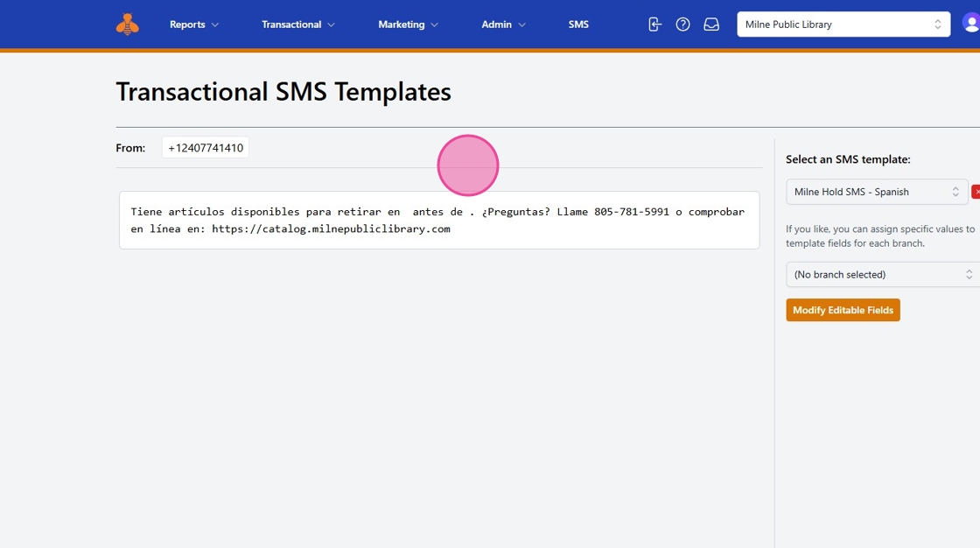Click into the SMS message text box
The width and height of the screenshot is (980, 548).
tap(439, 221)
